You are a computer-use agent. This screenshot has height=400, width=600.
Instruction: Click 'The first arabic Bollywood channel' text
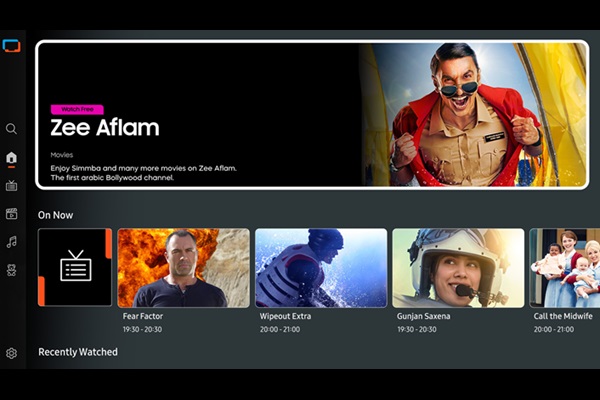coord(112,178)
